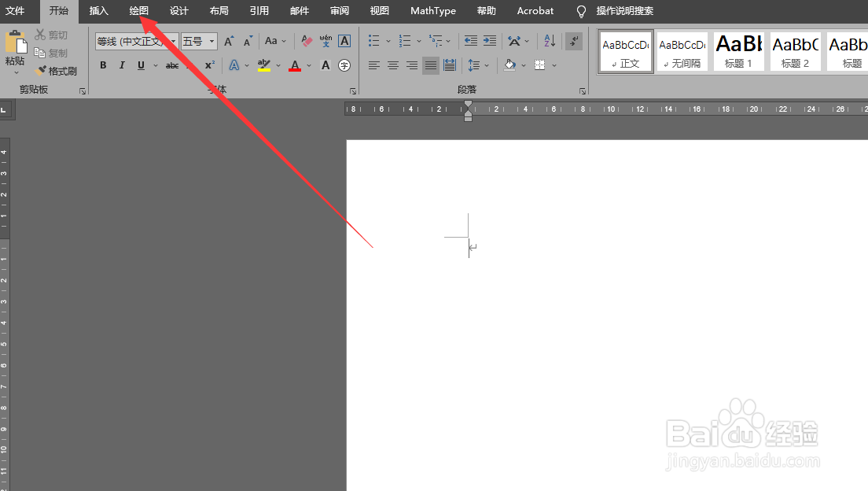
Task: Select the 正文 style
Action: [626, 51]
